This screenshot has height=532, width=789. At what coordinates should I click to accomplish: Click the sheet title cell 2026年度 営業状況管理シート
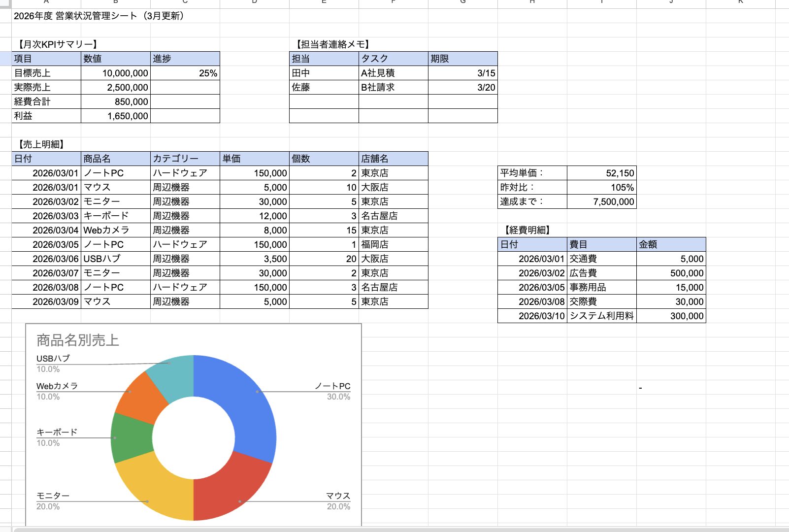(99, 16)
